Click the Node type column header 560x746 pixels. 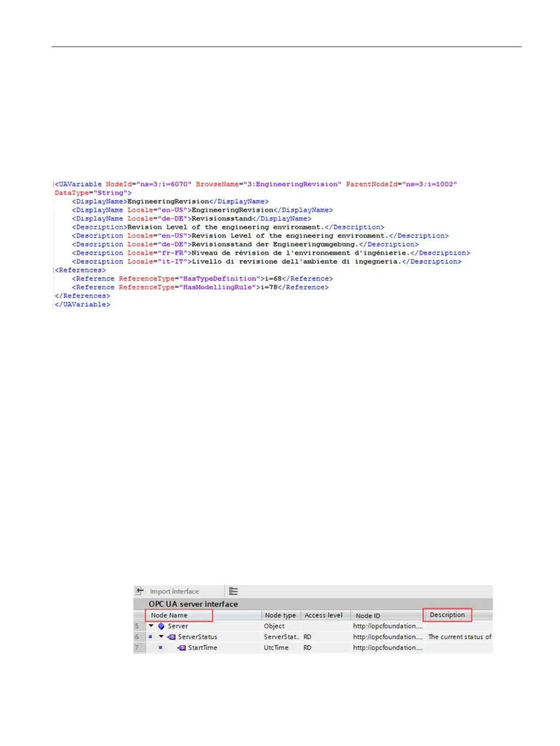(280, 615)
